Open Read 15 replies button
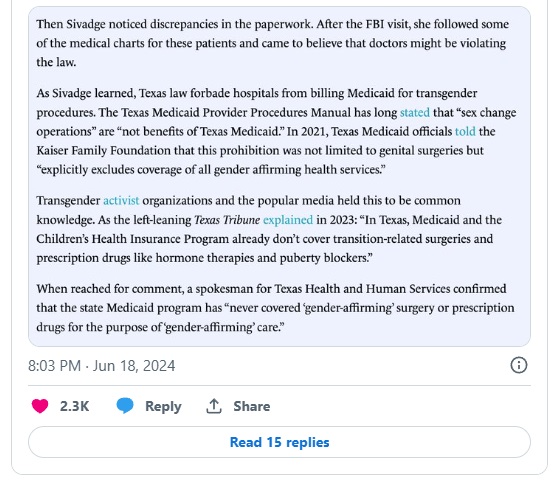 (x=279, y=442)
